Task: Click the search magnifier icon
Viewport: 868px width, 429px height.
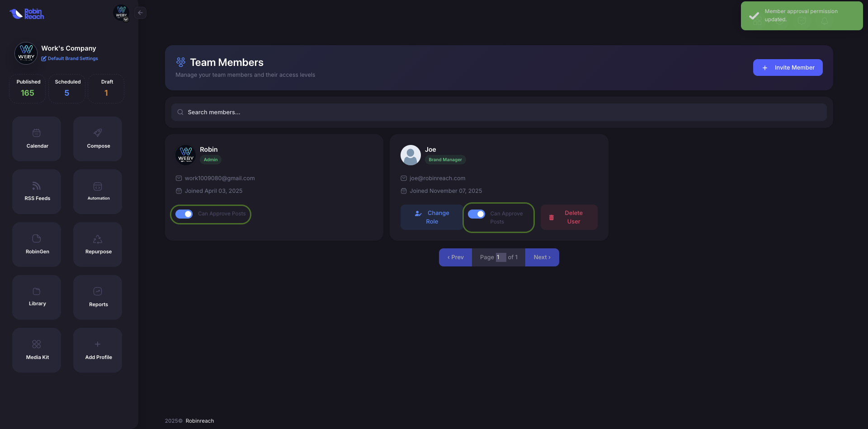Action: [x=180, y=112]
